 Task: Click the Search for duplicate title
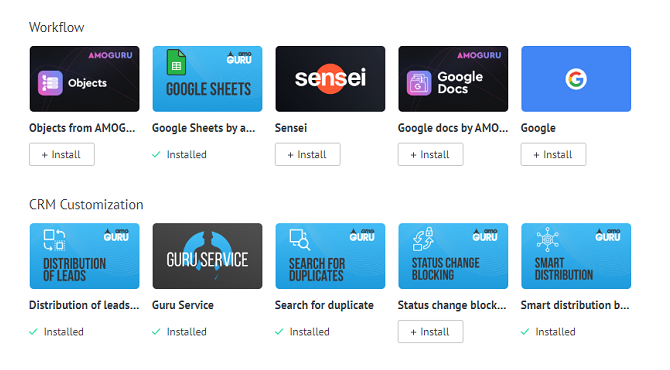(x=324, y=305)
